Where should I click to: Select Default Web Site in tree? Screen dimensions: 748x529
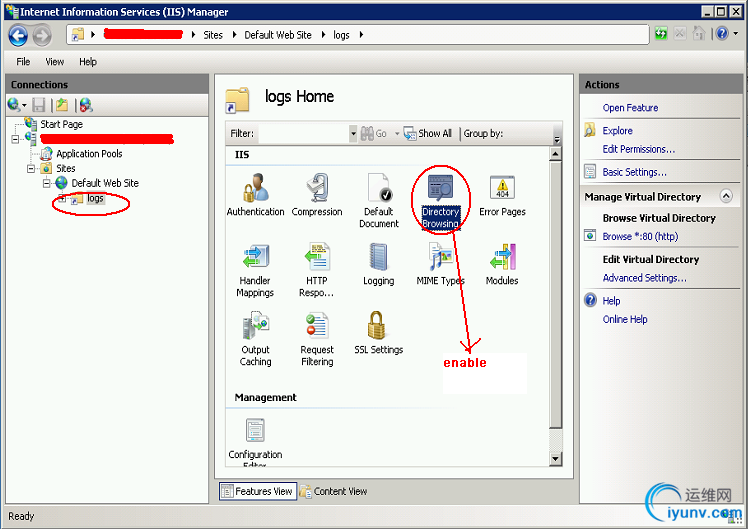tap(105, 183)
